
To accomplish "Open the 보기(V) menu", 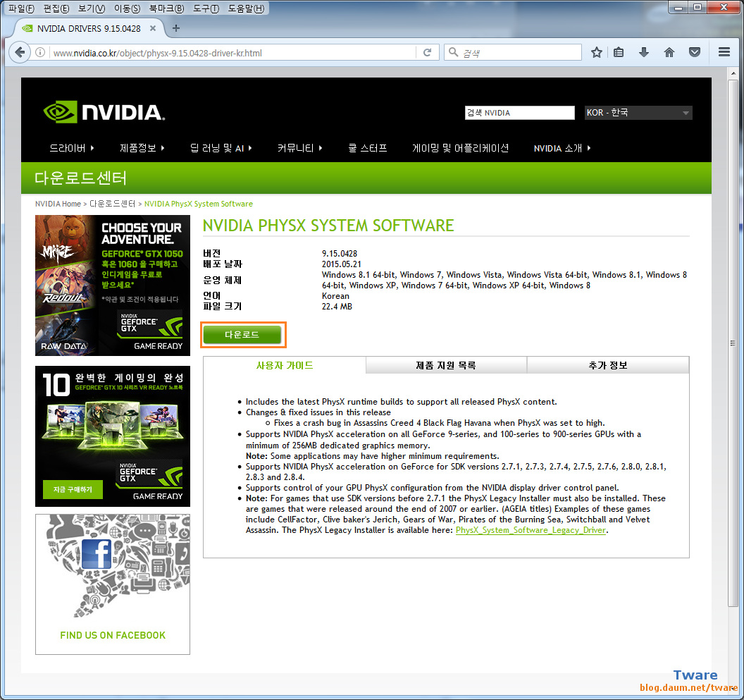I will pos(91,8).
